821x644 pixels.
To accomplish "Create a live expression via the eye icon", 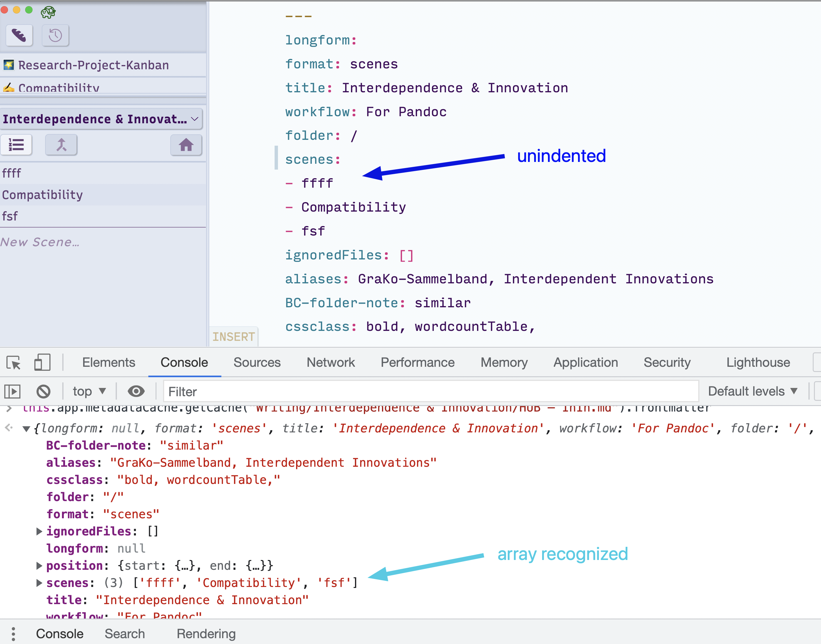I will click(137, 391).
